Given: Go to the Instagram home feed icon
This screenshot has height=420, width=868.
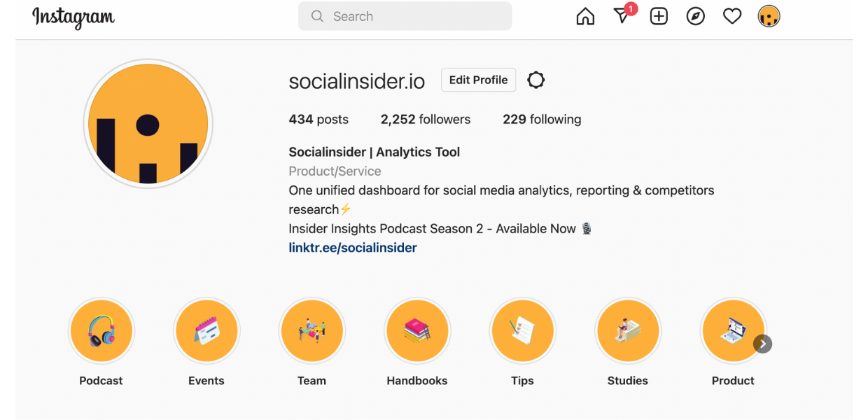Looking at the screenshot, I should click(585, 16).
